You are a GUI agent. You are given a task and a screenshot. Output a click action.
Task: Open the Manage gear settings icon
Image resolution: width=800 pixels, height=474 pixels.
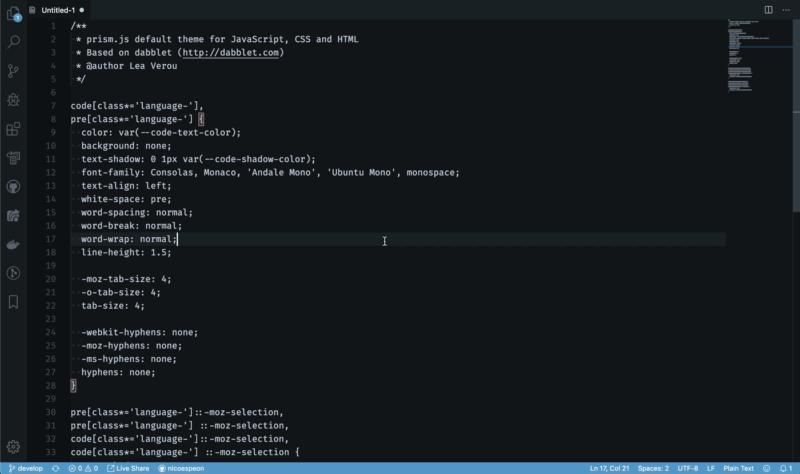pyautogui.click(x=14, y=447)
